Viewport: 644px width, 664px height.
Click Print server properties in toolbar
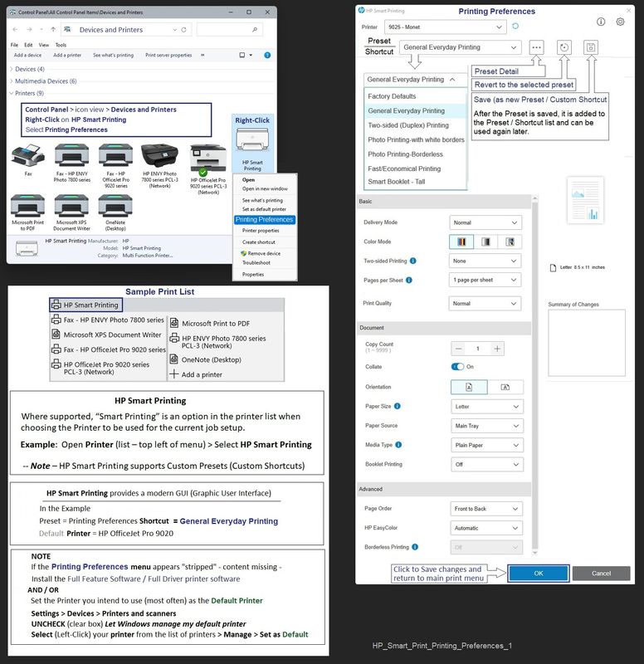click(168, 55)
